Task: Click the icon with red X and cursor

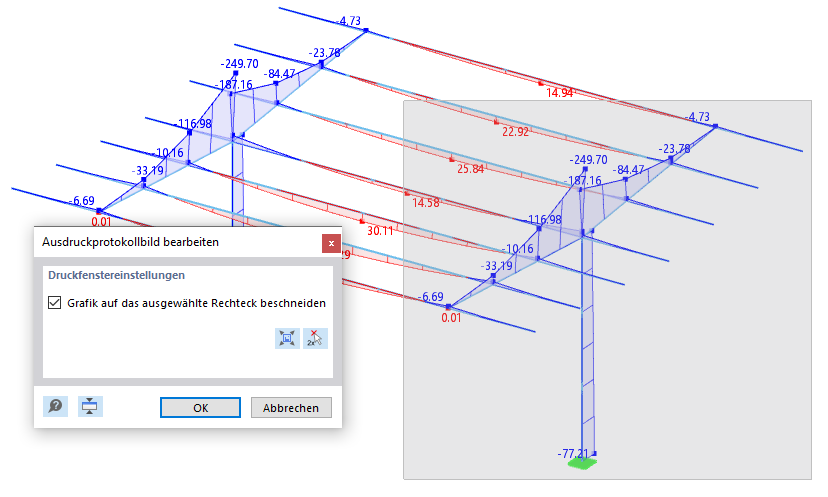Action: tap(315, 339)
